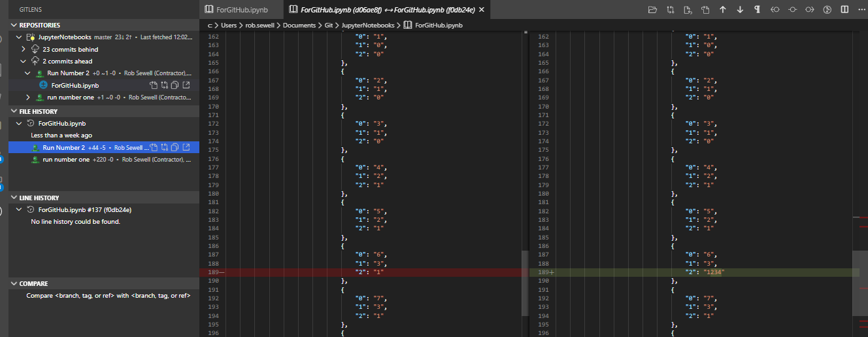Image resolution: width=868 pixels, height=337 pixels.
Task: Expand run number one commit under repositories
Action: tap(27, 97)
